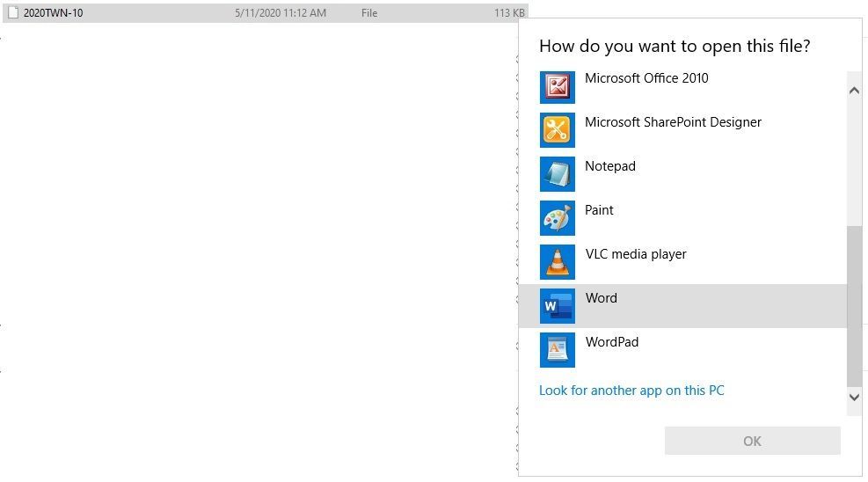
Task: Select the 2020TWN-10 file name
Action: [53, 12]
